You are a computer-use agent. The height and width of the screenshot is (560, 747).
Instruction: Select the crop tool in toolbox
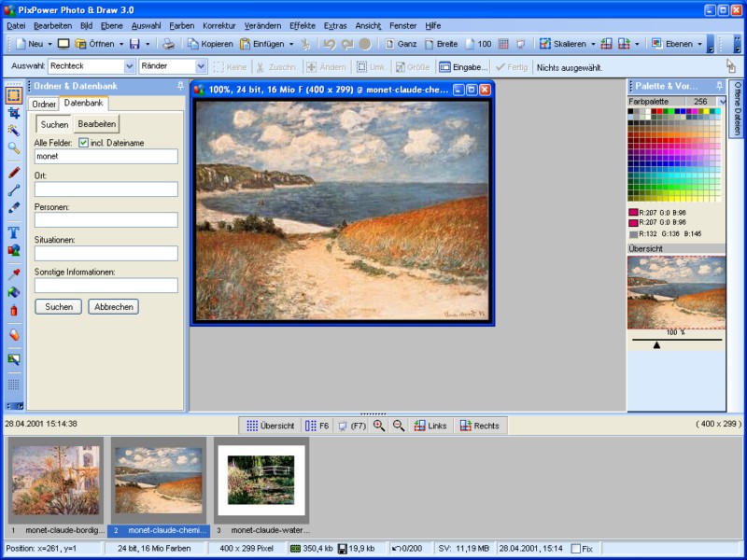(x=14, y=113)
